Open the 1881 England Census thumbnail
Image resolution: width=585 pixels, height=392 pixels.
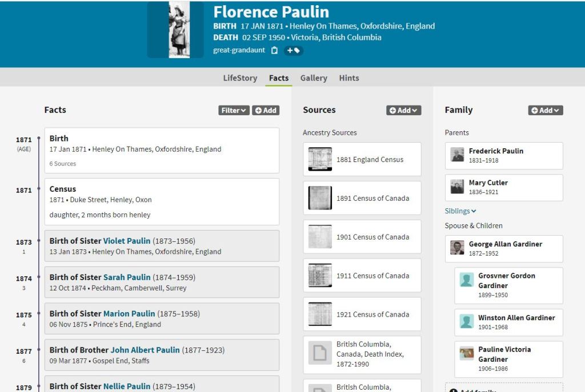click(x=320, y=159)
